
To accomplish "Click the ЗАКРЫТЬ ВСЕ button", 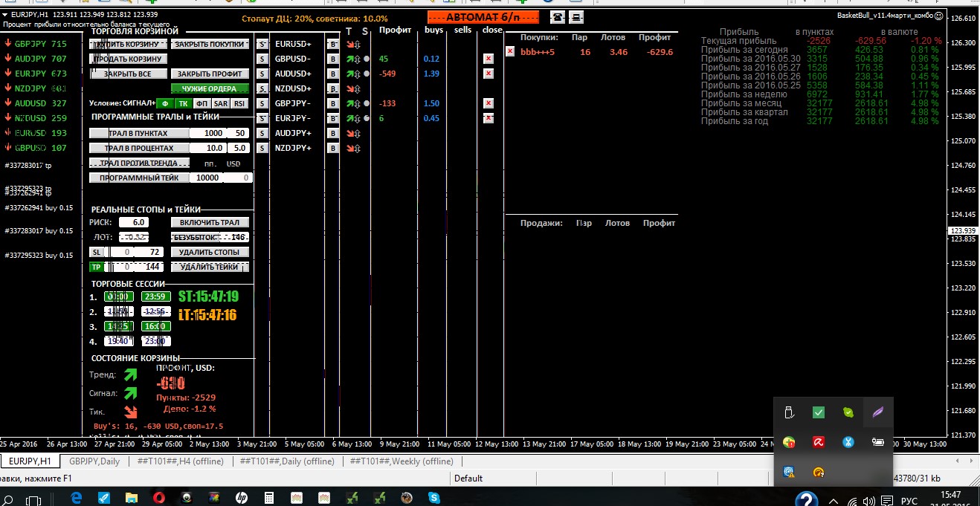I will [x=127, y=74].
